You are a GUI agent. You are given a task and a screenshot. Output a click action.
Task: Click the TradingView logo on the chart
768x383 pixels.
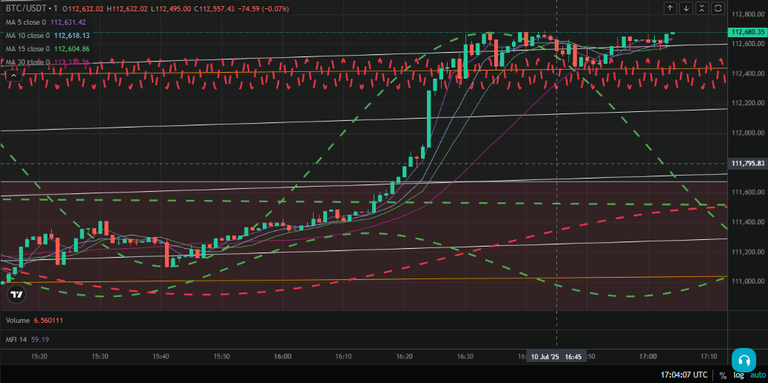point(17,294)
